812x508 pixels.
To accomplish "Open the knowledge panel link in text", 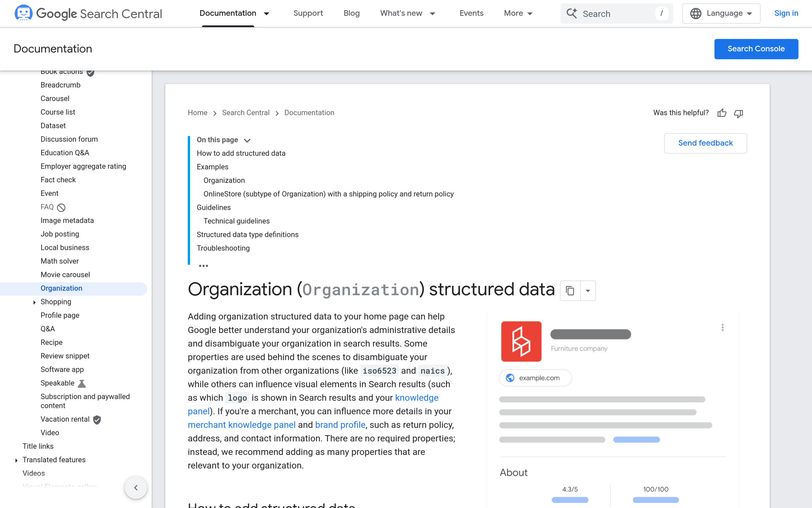I will (x=416, y=398).
